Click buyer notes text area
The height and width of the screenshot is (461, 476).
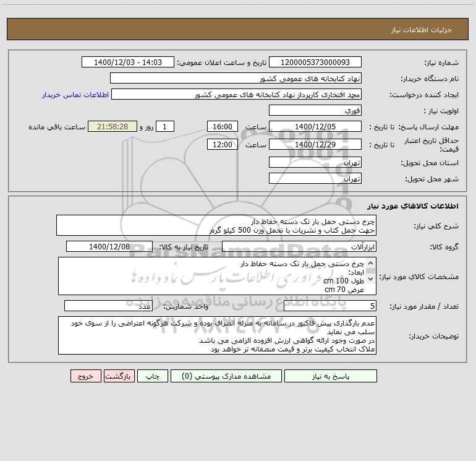217,335
